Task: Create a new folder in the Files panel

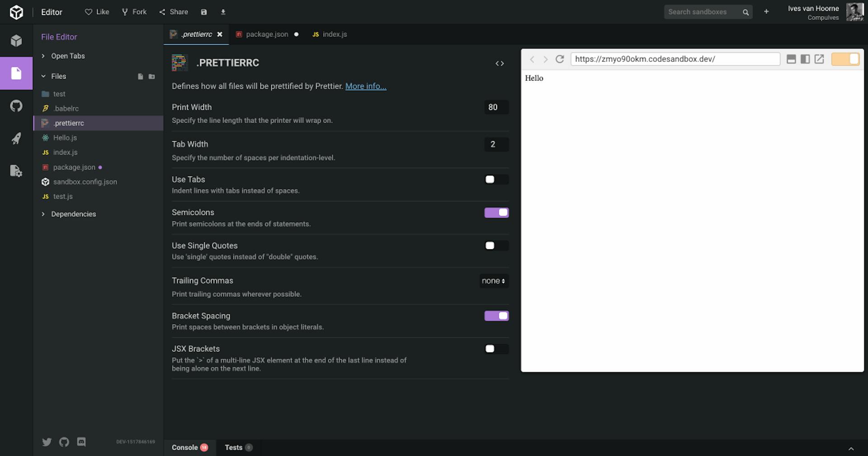Action: coord(152,76)
